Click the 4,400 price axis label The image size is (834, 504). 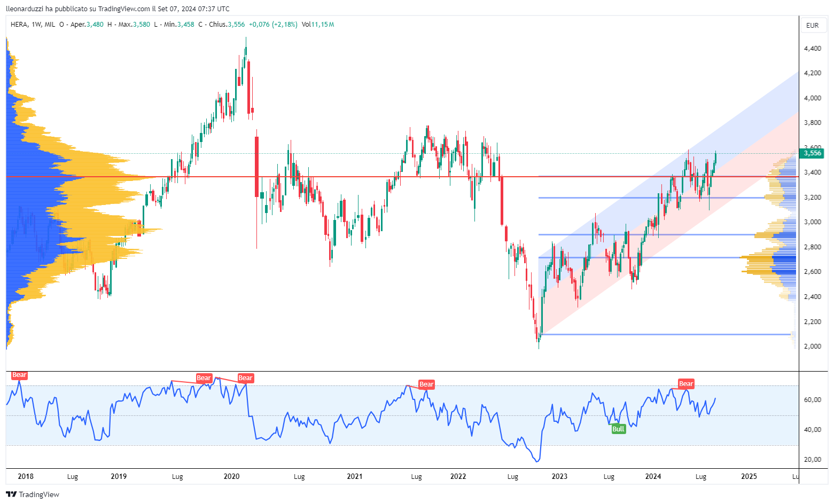[x=813, y=49]
